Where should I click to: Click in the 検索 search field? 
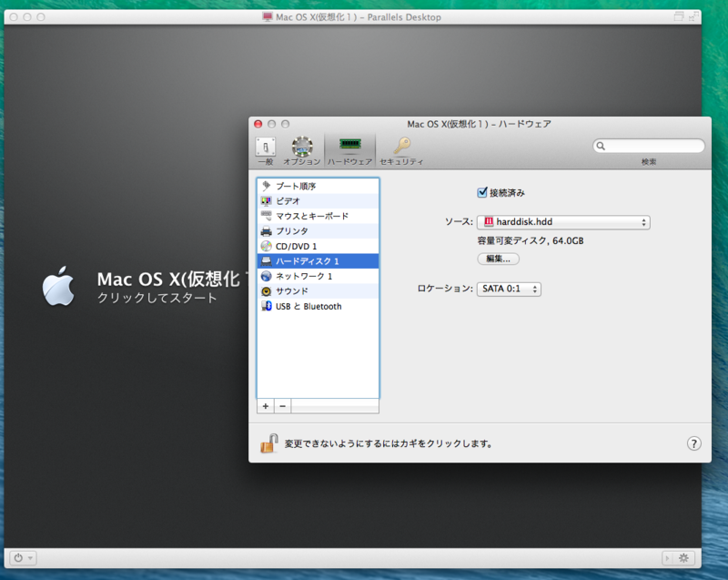coord(649,146)
